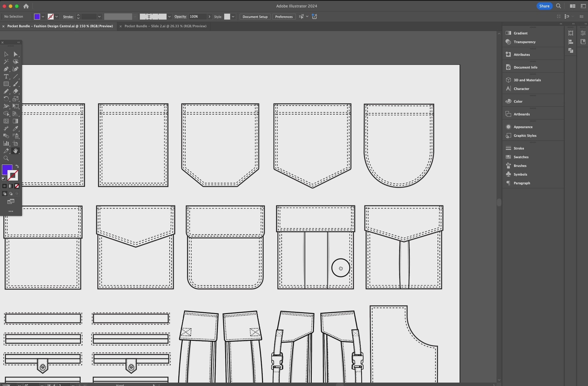Open the Opacity slider arrow
The height and width of the screenshot is (386, 588).
pyautogui.click(x=209, y=17)
